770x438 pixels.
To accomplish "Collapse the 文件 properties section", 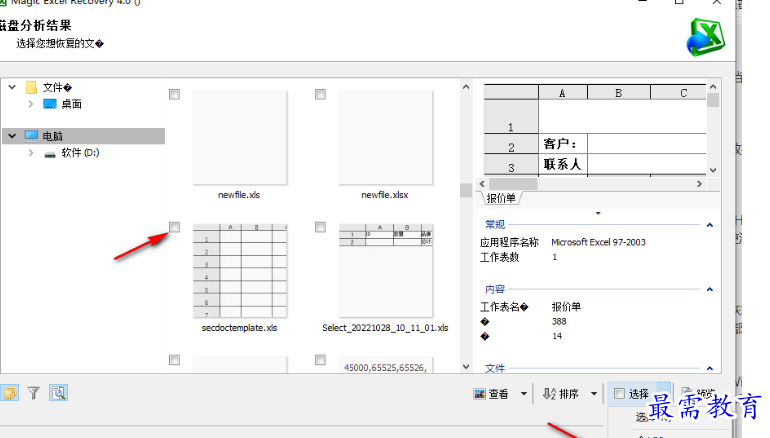I will click(x=710, y=368).
